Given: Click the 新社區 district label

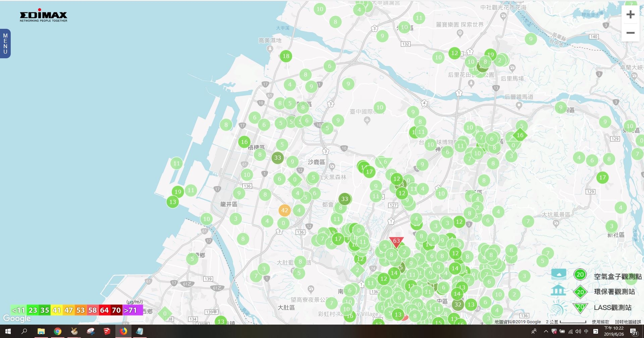Looking at the screenshot, I should [x=616, y=235].
